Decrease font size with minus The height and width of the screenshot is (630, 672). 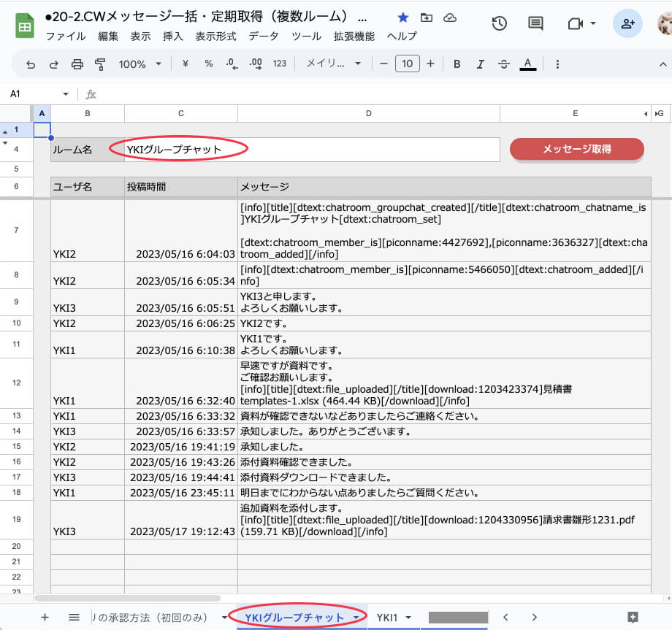click(x=383, y=64)
